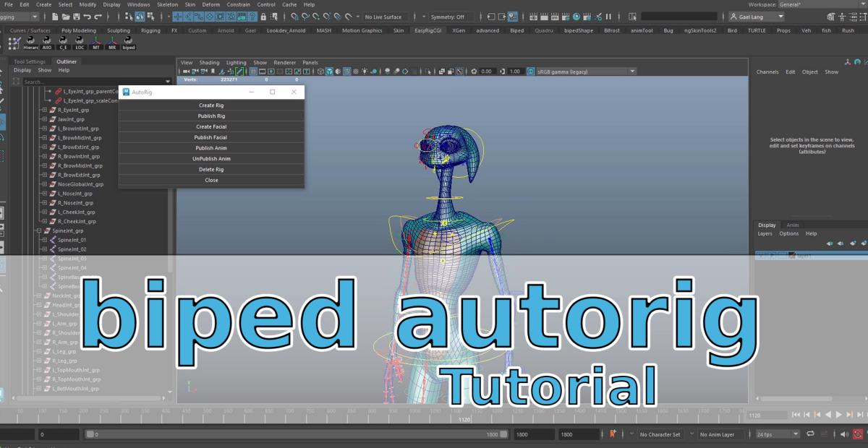The width and height of the screenshot is (868, 448).
Task: Click the play forwards button
Action: pos(839,415)
